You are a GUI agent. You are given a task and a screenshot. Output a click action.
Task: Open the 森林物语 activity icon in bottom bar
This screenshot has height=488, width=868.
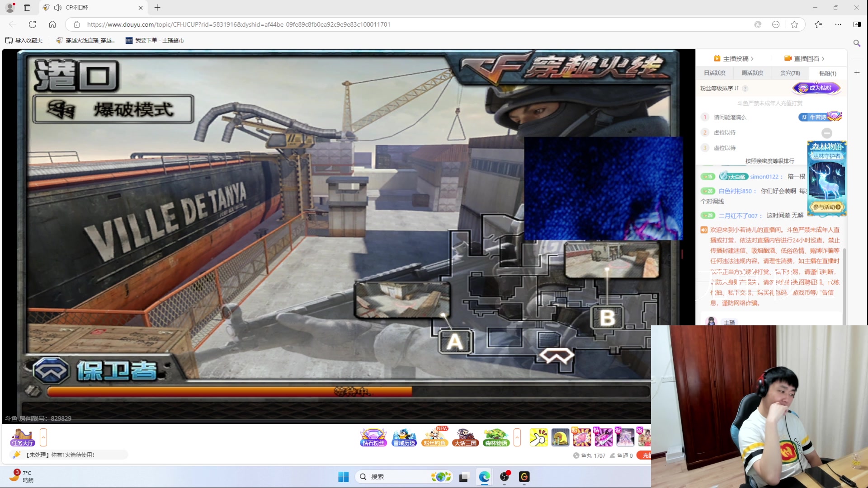496,437
